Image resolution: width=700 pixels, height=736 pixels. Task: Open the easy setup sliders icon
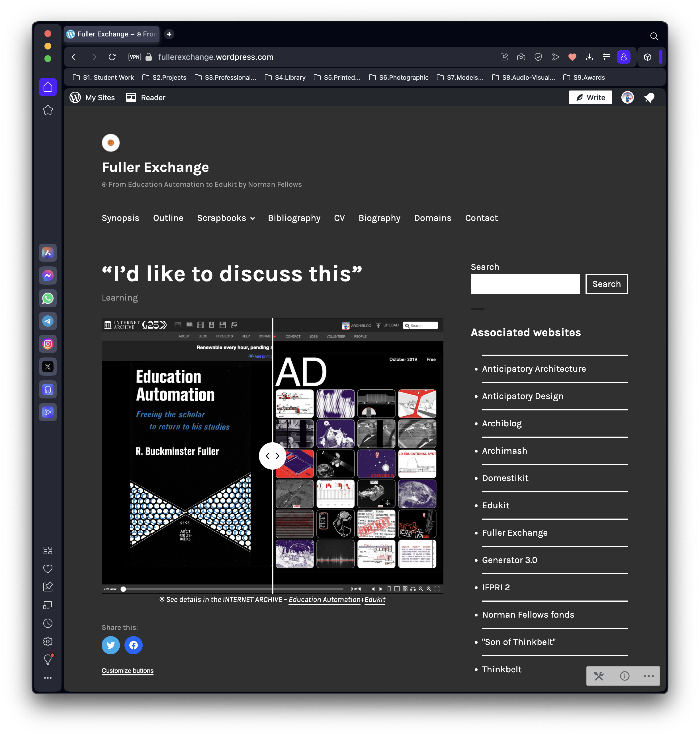pos(607,57)
